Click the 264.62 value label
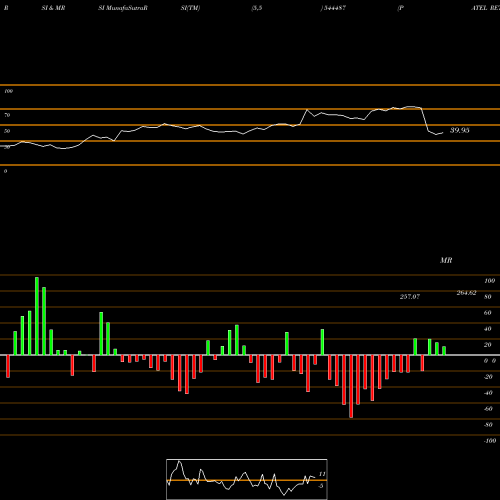The image size is (500, 500). (466, 293)
